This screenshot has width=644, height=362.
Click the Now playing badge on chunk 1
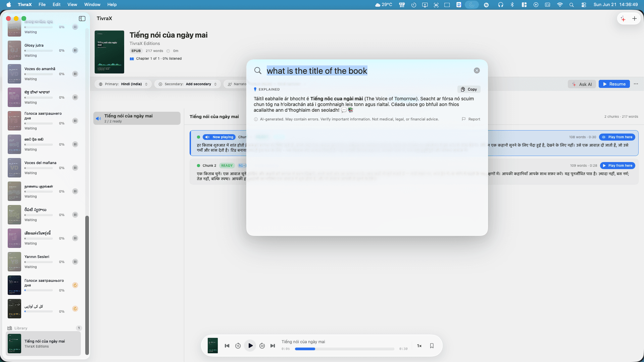point(219,137)
